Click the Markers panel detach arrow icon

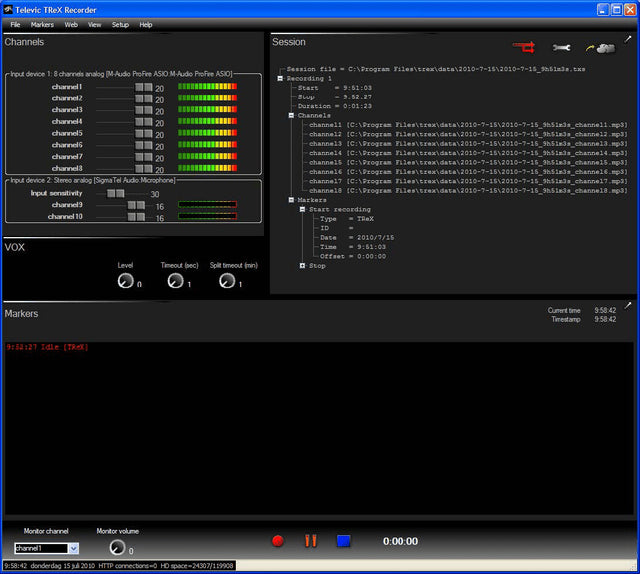(628, 305)
